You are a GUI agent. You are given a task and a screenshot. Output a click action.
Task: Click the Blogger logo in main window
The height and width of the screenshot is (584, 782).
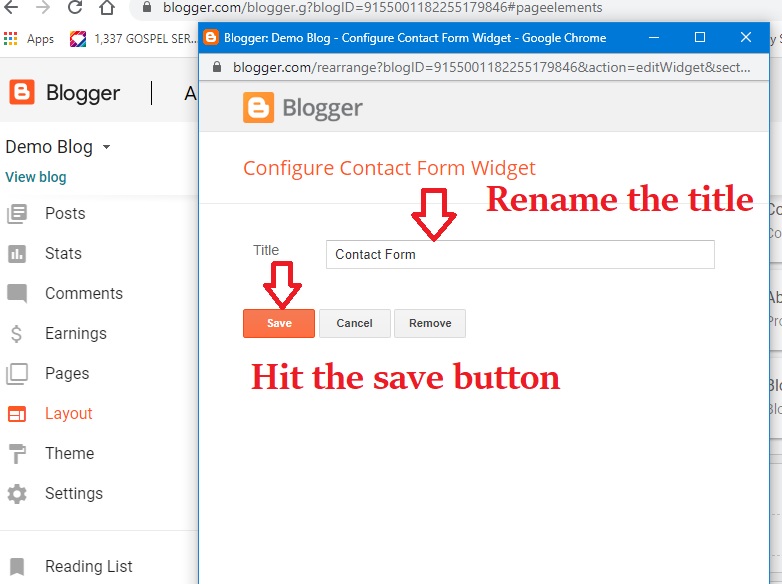(65, 93)
